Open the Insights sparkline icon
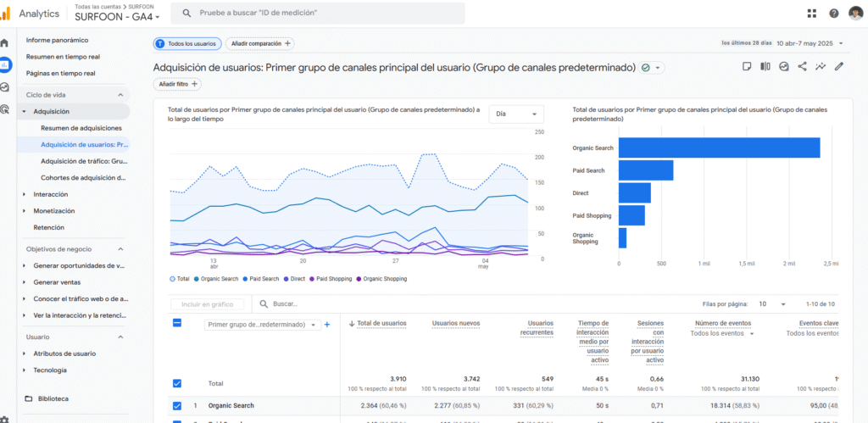868x423 pixels. coord(821,66)
